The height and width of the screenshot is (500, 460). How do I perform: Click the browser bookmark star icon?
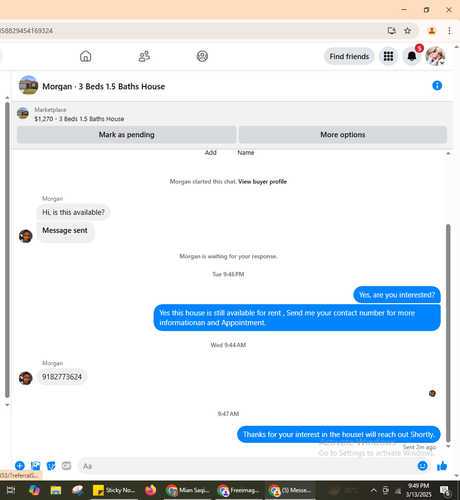[x=407, y=31]
